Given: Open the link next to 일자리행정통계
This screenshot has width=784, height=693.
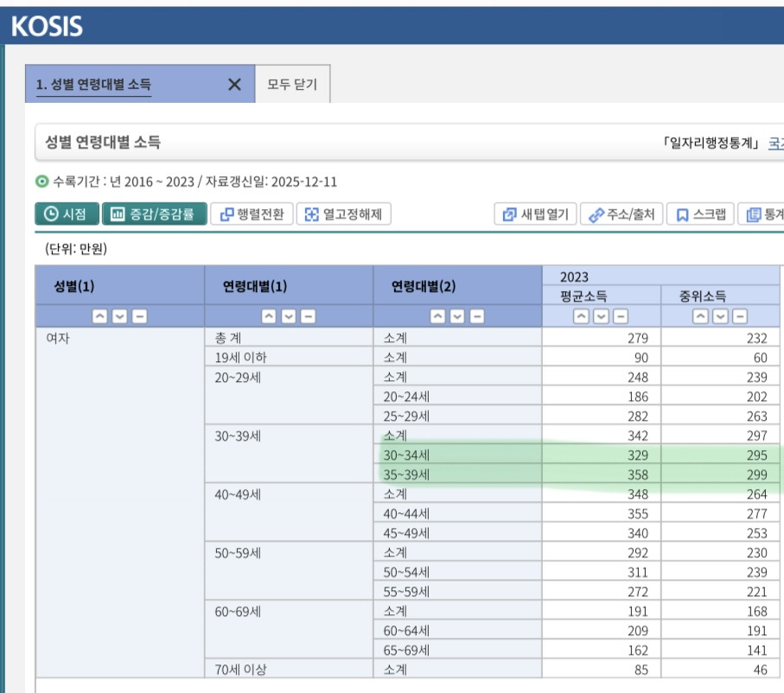Looking at the screenshot, I should pos(775,143).
